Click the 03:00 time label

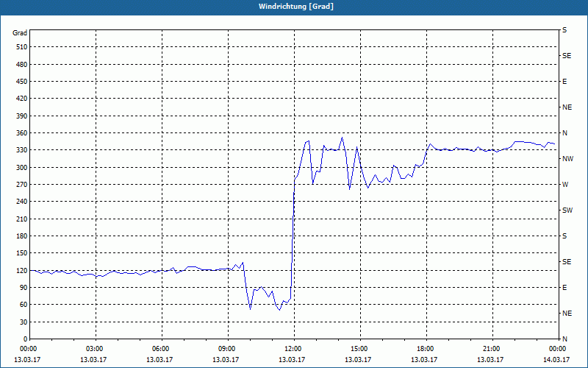(94, 349)
